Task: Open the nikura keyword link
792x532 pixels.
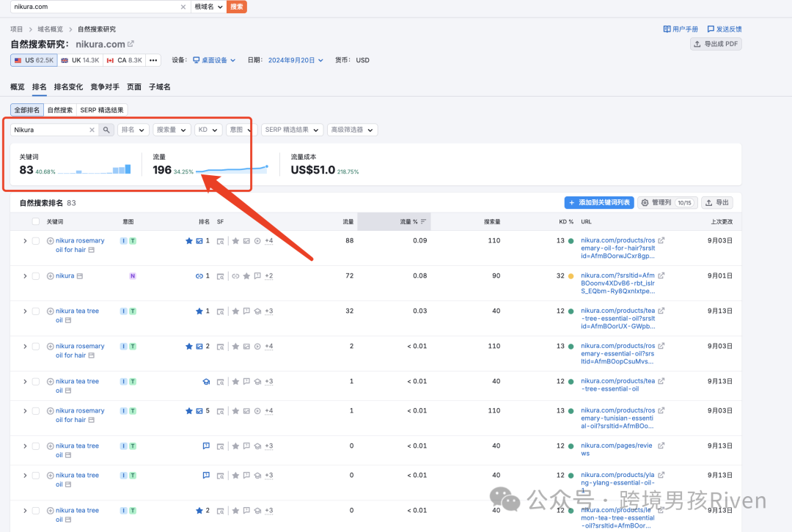Action: (x=65, y=276)
